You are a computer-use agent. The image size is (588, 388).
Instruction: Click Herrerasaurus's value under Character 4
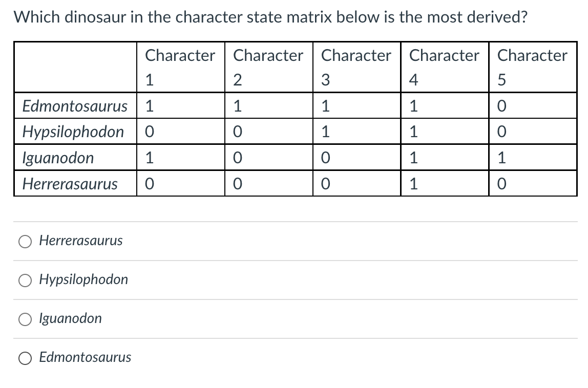(x=413, y=183)
